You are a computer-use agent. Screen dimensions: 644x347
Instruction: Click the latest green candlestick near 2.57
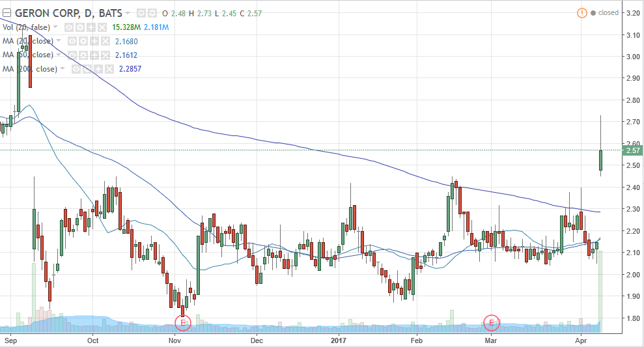(600, 160)
